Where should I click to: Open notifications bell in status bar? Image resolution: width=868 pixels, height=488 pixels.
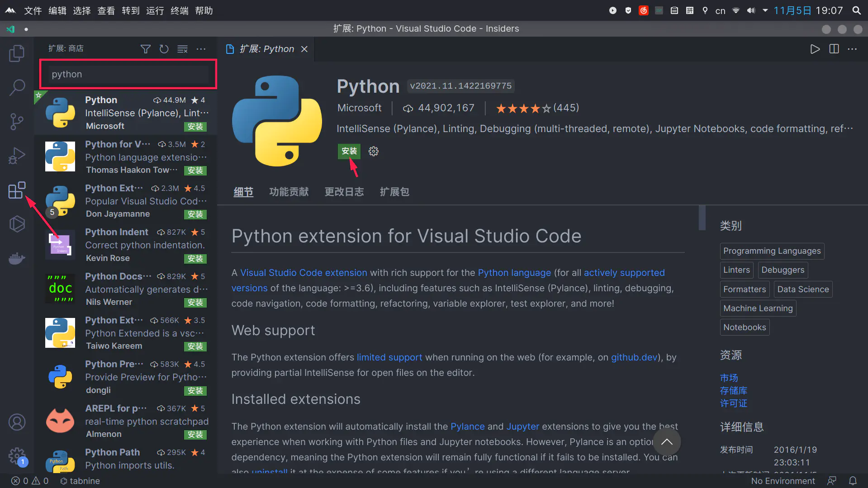click(853, 481)
